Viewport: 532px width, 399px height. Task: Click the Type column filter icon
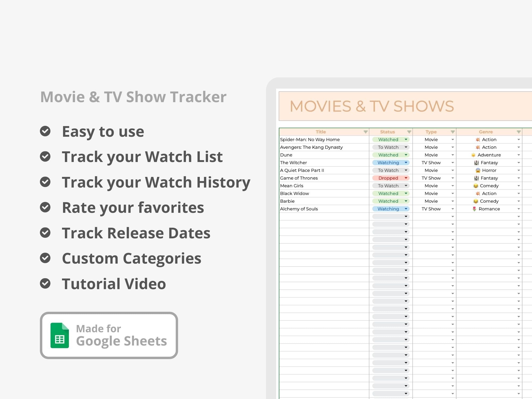(x=453, y=132)
